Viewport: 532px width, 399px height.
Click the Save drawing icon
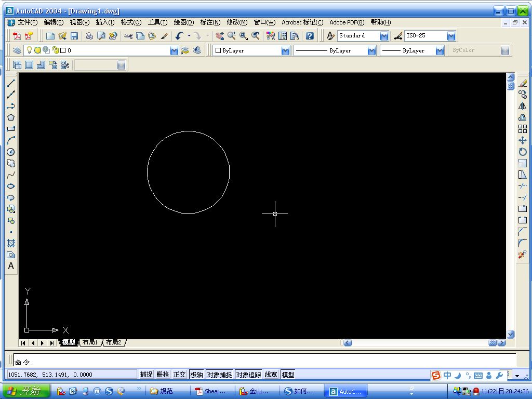[x=74, y=36]
